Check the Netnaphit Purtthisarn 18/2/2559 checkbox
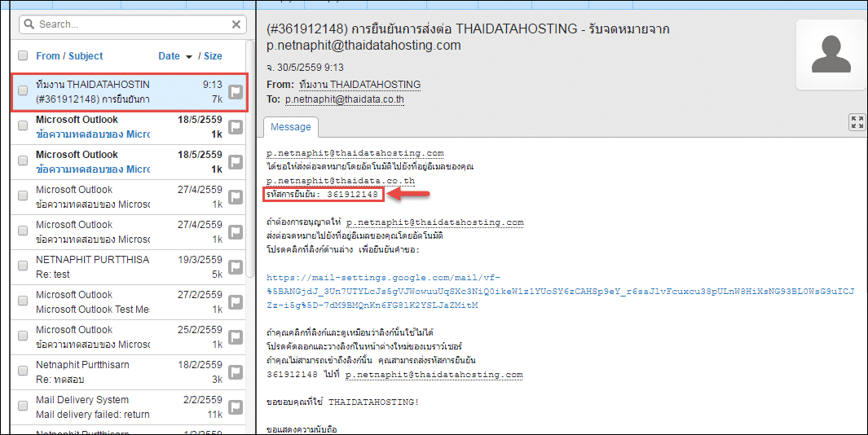Image resolution: width=868 pixels, height=435 pixels. click(x=23, y=371)
